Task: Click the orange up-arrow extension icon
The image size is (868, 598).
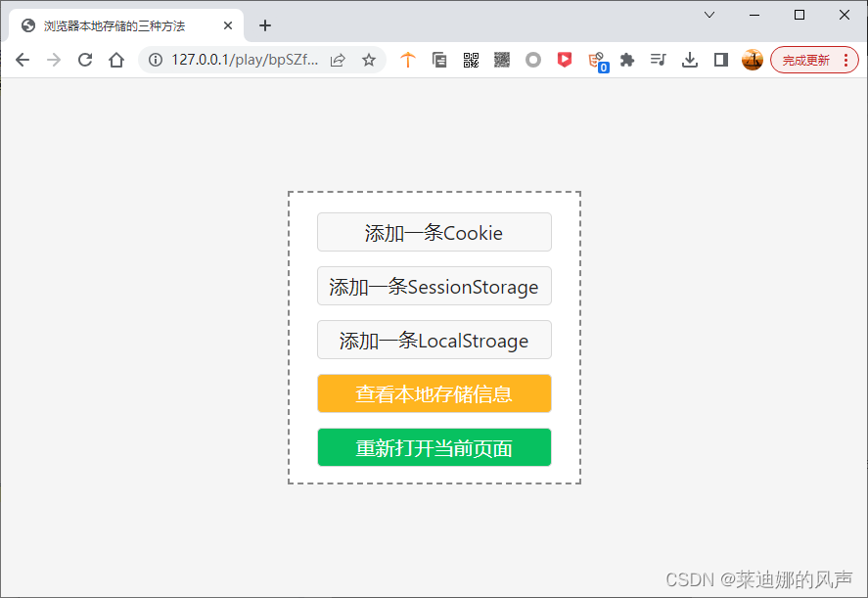Action: point(408,60)
